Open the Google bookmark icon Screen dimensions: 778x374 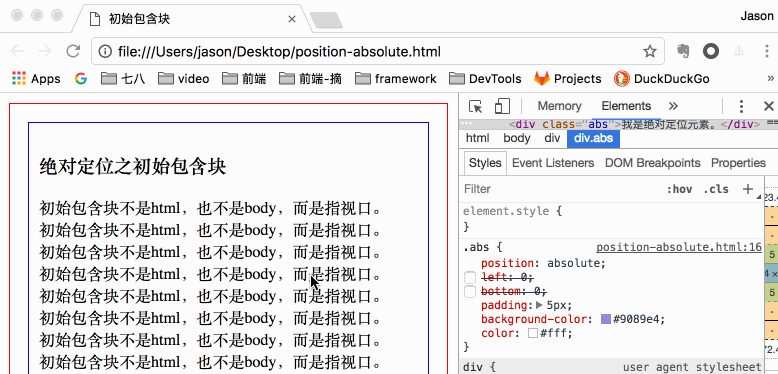pyautogui.click(x=80, y=78)
